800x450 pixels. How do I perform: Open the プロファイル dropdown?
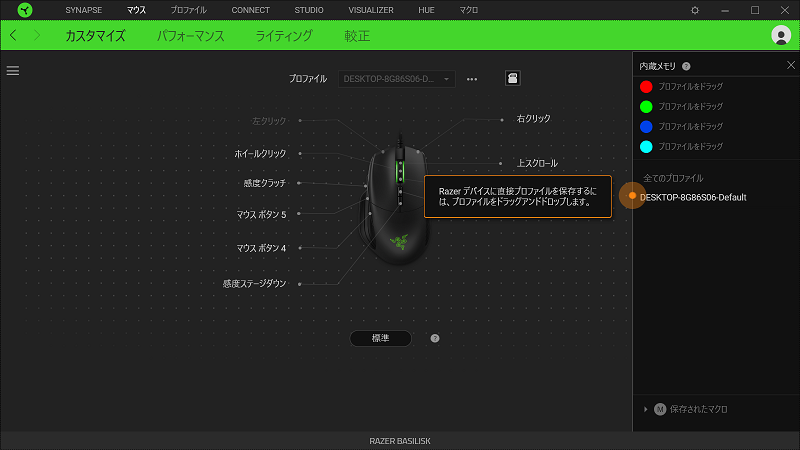coord(396,79)
